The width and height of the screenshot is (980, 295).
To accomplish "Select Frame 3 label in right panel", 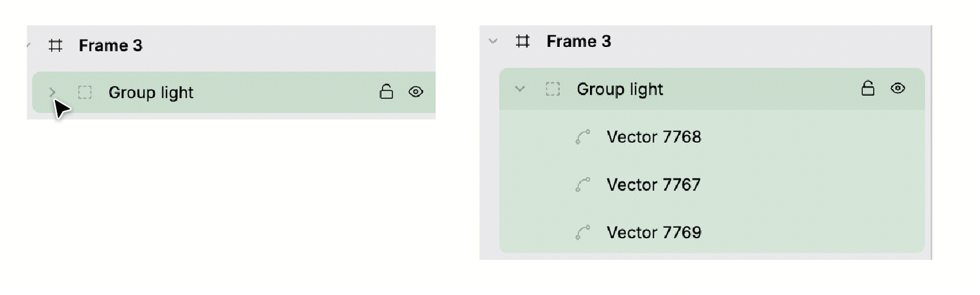I will click(x=579, y=41).
